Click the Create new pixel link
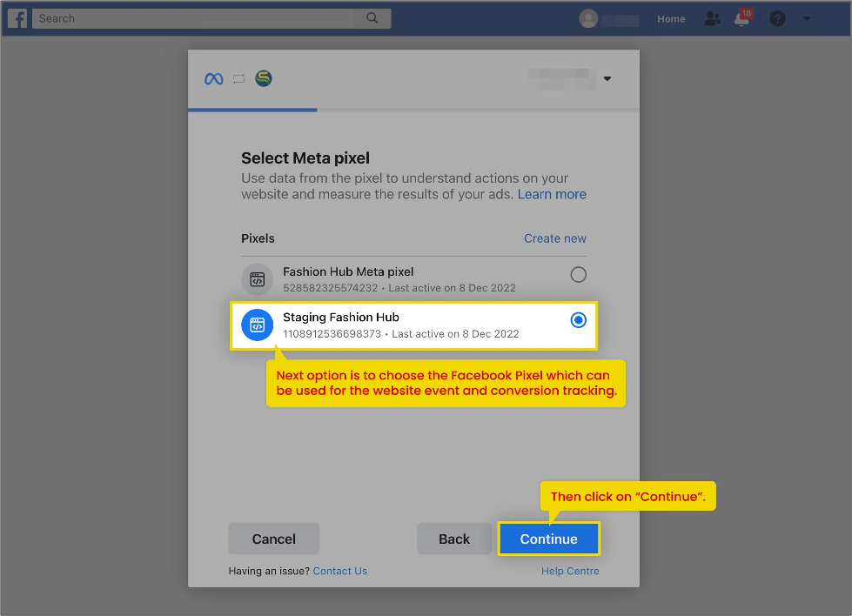The width and height of the screenshot is (852, 616). coord(554,238)
